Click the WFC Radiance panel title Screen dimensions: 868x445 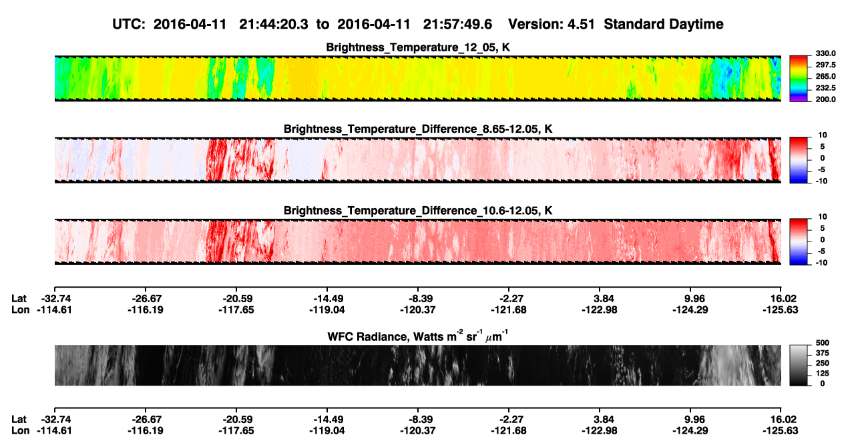pos(418,336)
